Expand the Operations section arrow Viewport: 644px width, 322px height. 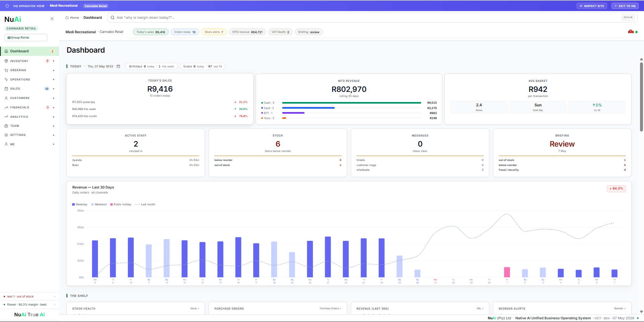tap(54, 79)
